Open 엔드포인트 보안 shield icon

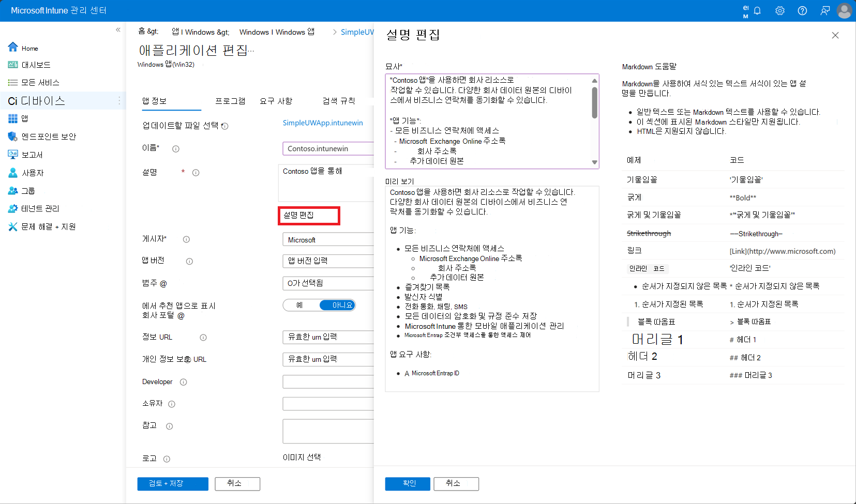tap(13, 136)
